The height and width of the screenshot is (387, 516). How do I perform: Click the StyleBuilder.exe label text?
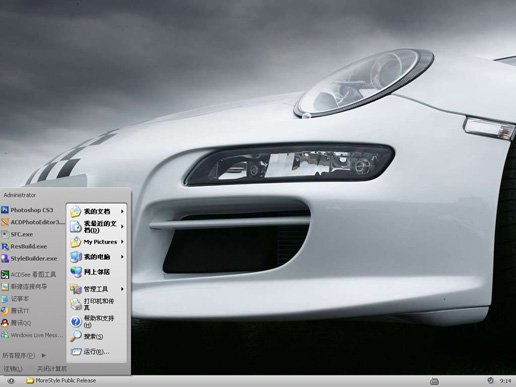[34, 258]
